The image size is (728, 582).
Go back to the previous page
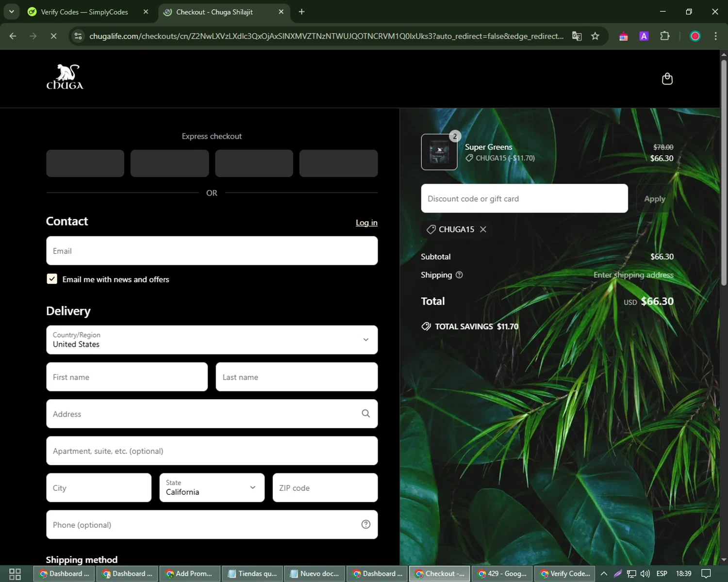tap(13, 36)
